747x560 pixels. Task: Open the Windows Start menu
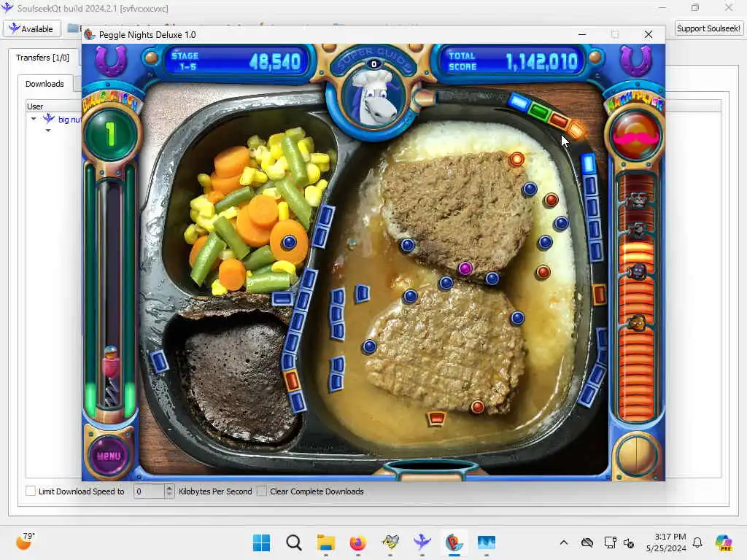[261, 542]
